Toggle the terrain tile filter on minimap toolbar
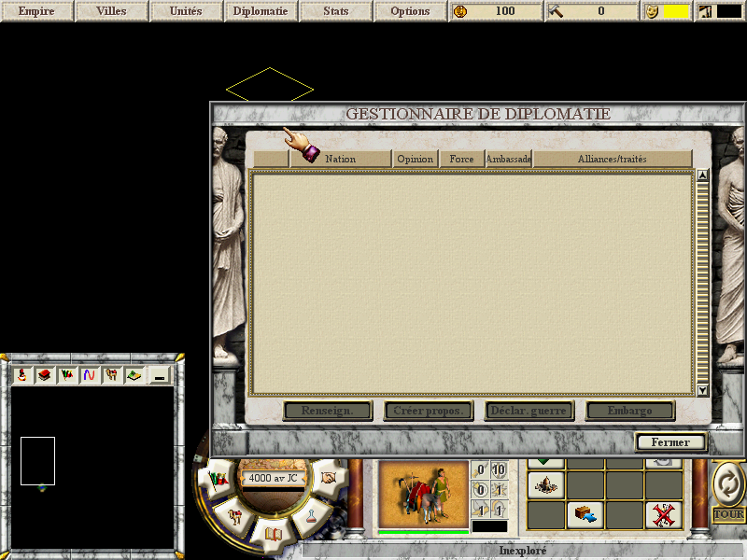The width and height of the screenshot is (747, 560). pos(134,375)
